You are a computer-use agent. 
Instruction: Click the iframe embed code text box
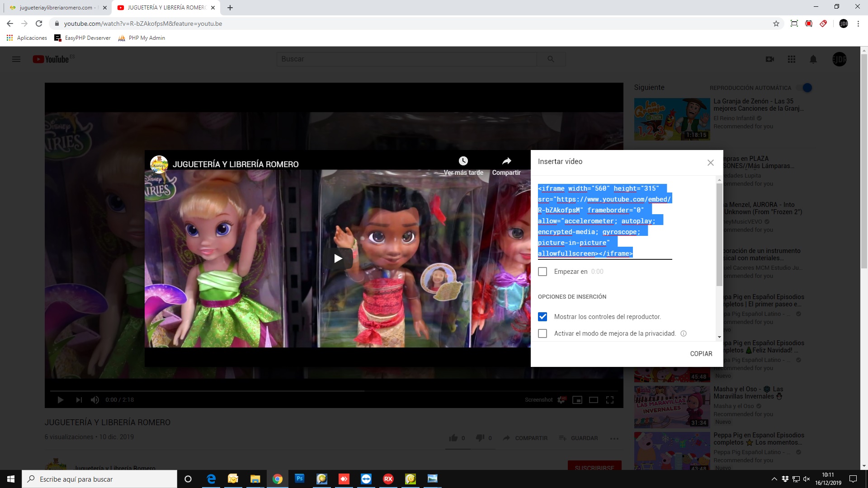pyautogui.click(x=605, y=221)
